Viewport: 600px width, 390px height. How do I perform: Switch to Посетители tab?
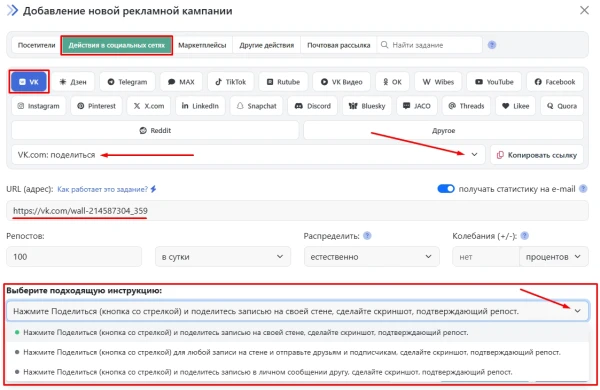[37, 45]
